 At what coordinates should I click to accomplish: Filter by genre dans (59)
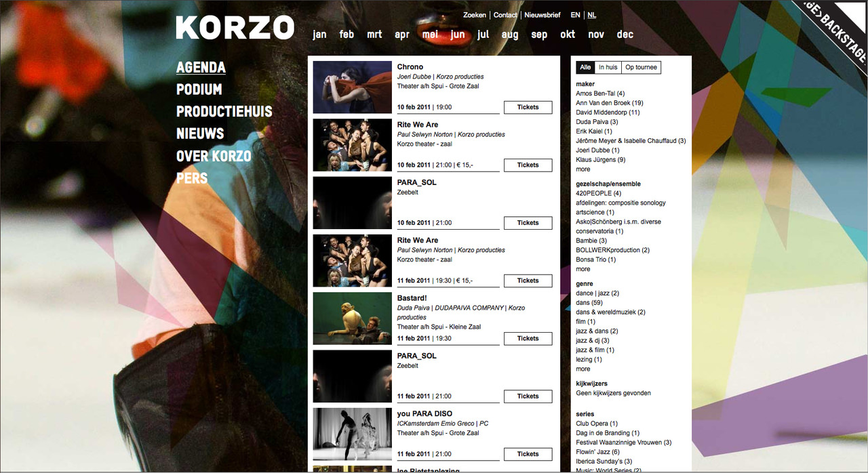[x=589, y=303]
